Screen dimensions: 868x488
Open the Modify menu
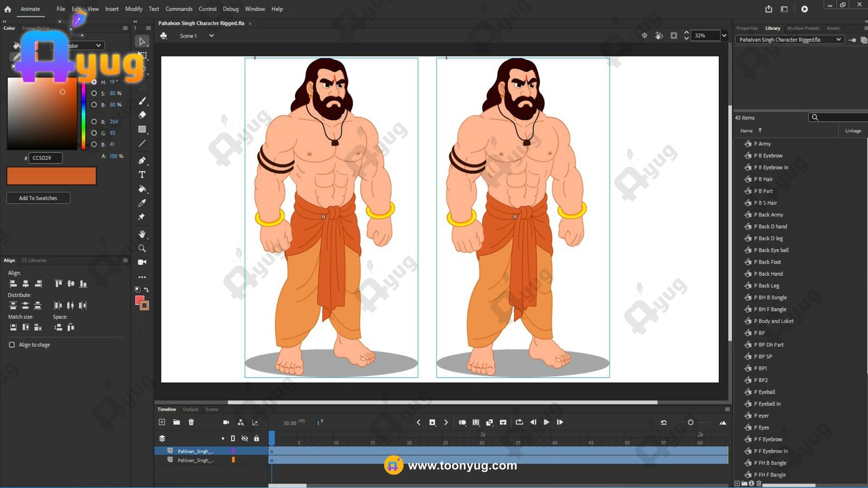tap(133, 9)
